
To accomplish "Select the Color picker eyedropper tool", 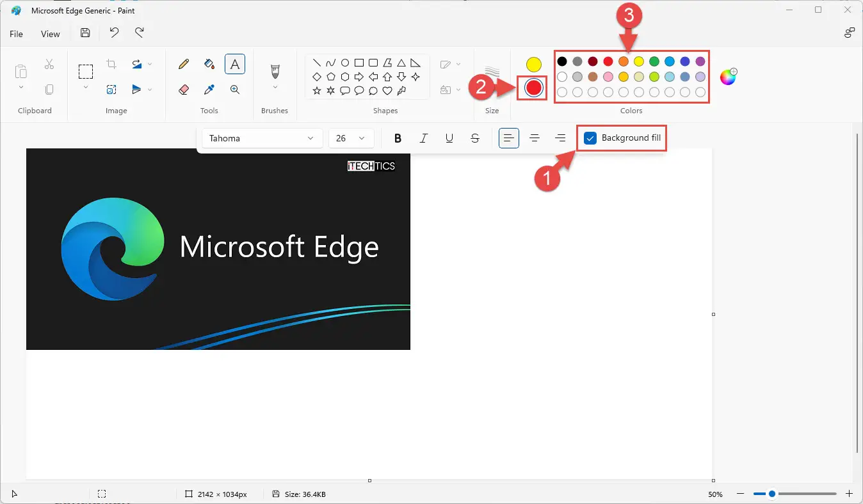I will click(x=209, y=90).
